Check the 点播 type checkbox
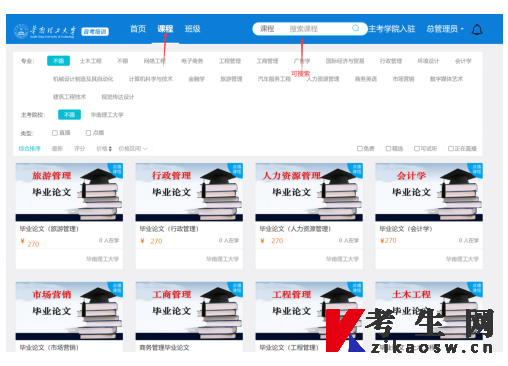 coord(88,133)
